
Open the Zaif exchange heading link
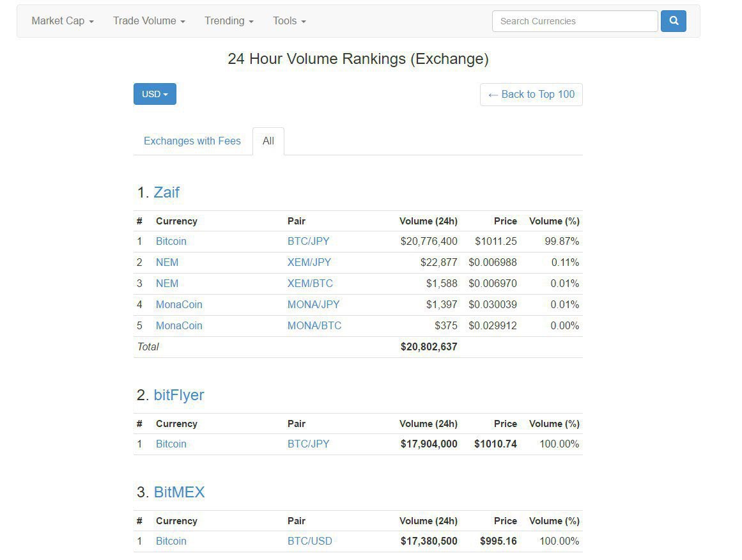[x=167, y=192]
